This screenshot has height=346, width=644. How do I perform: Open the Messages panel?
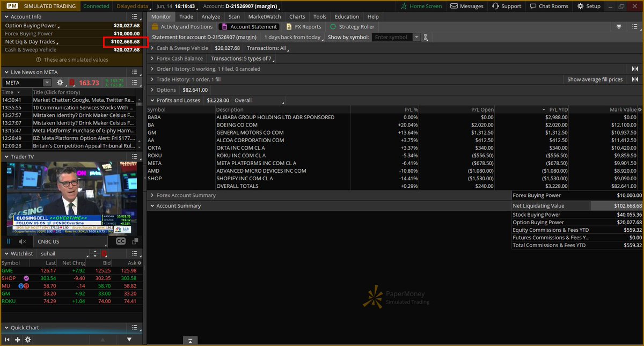[x=467, y=6]
